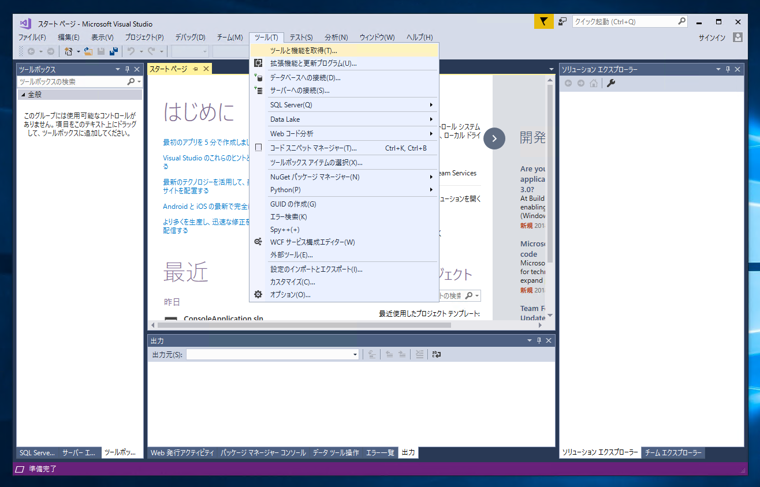Click the Open File folder icon

[88, 51]
